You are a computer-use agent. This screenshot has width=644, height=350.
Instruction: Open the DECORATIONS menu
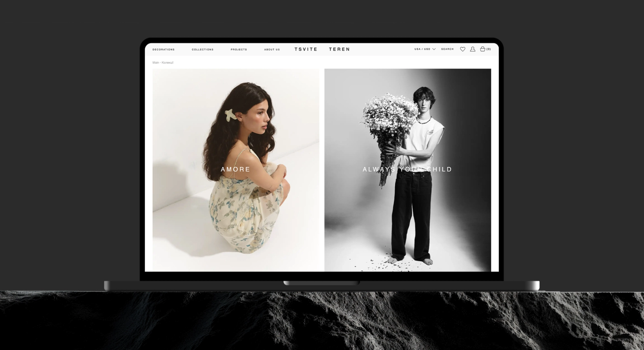164,50
